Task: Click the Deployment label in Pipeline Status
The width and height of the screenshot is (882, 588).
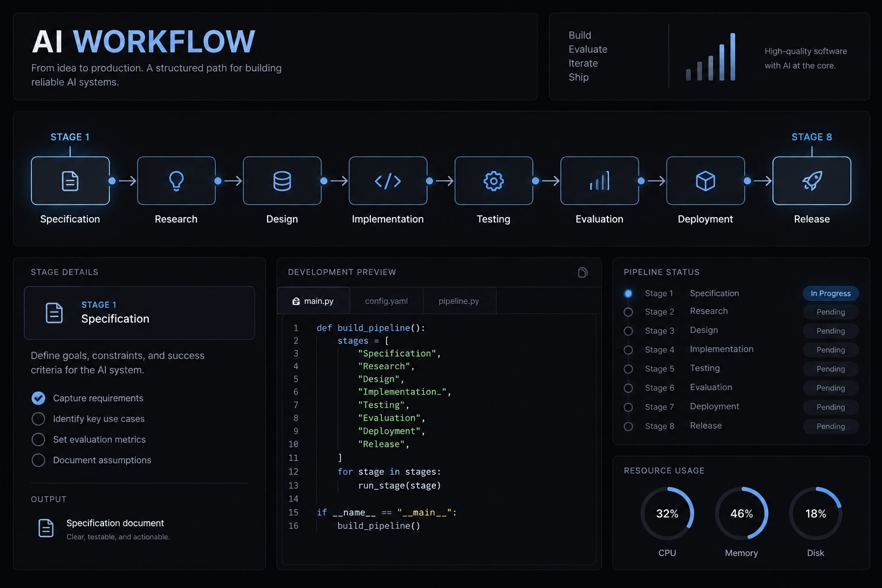Action: (714, 407)
